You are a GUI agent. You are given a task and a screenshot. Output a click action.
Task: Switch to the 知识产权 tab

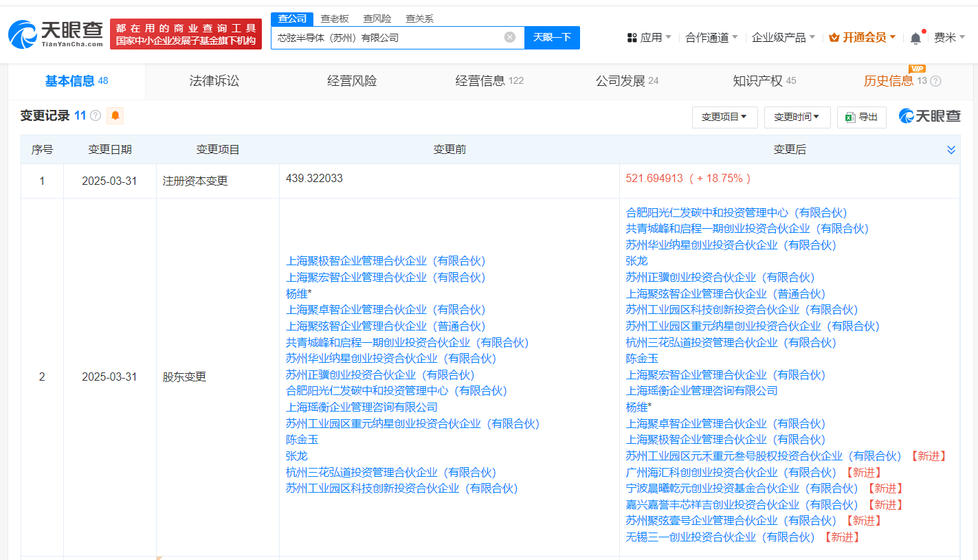(764, 81)
